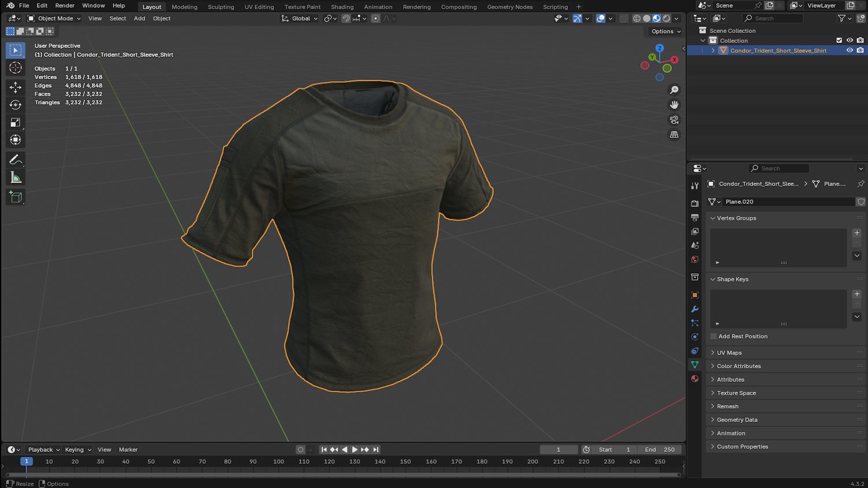Viewport: 868px width, 488px height.
Task: Open the Modifiers wrench tab
Action: click(x=695, y=309)
